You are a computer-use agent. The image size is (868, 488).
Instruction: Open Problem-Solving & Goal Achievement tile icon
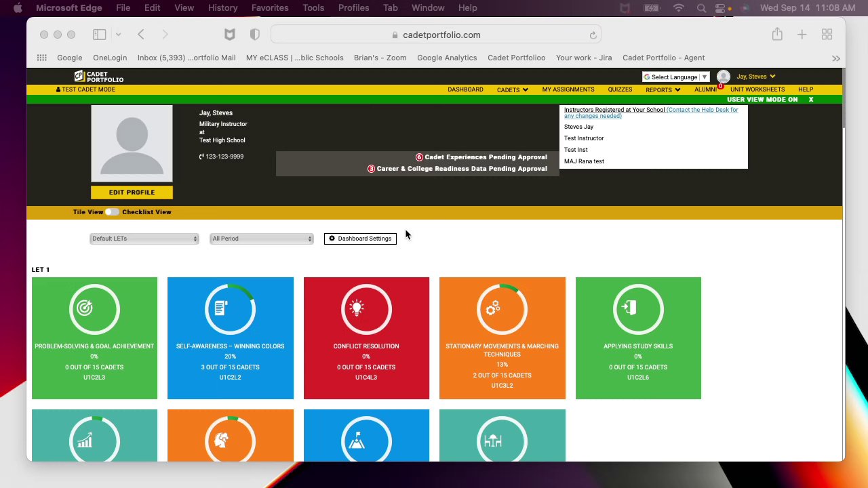click(85, 308)
